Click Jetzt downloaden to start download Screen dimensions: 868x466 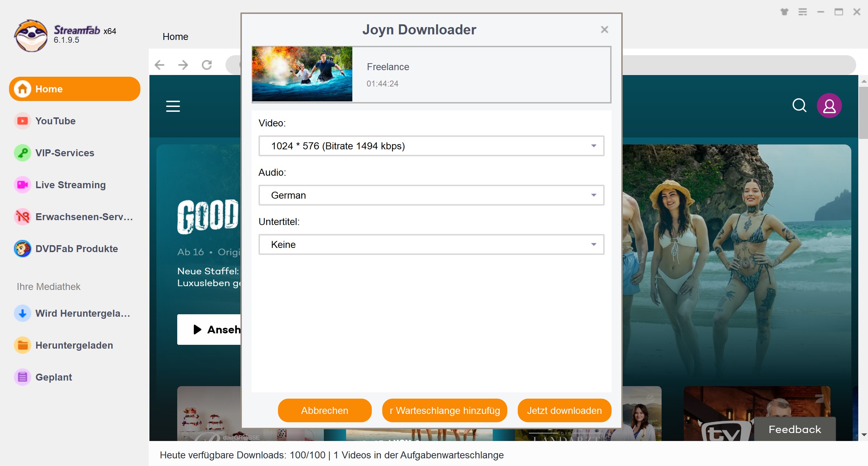(x=564, y=410)
